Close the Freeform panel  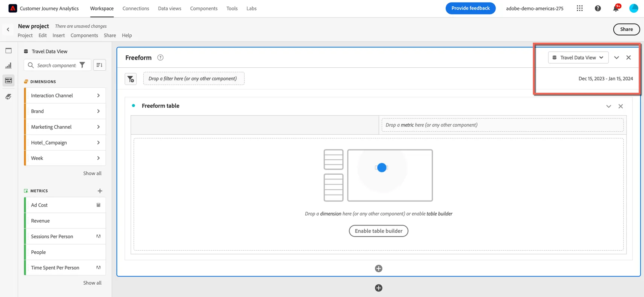(629, 58)
